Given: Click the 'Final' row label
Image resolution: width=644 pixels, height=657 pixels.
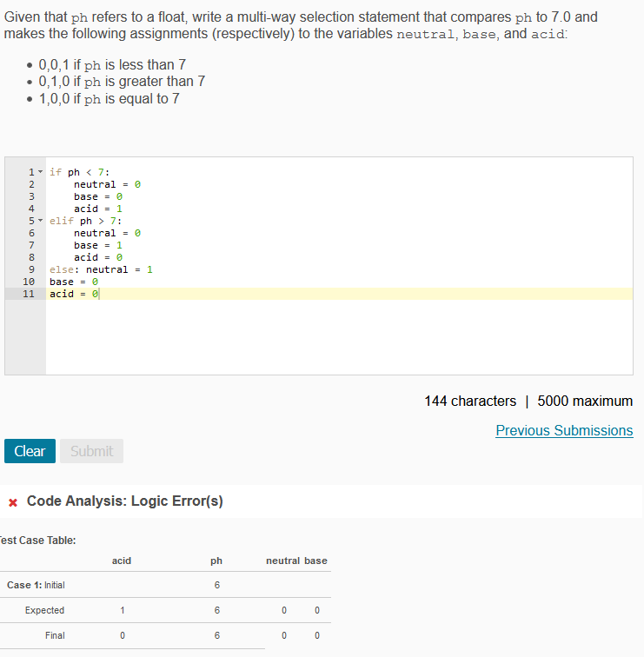Looking at the screenshot, I should (x=55, y=635).
